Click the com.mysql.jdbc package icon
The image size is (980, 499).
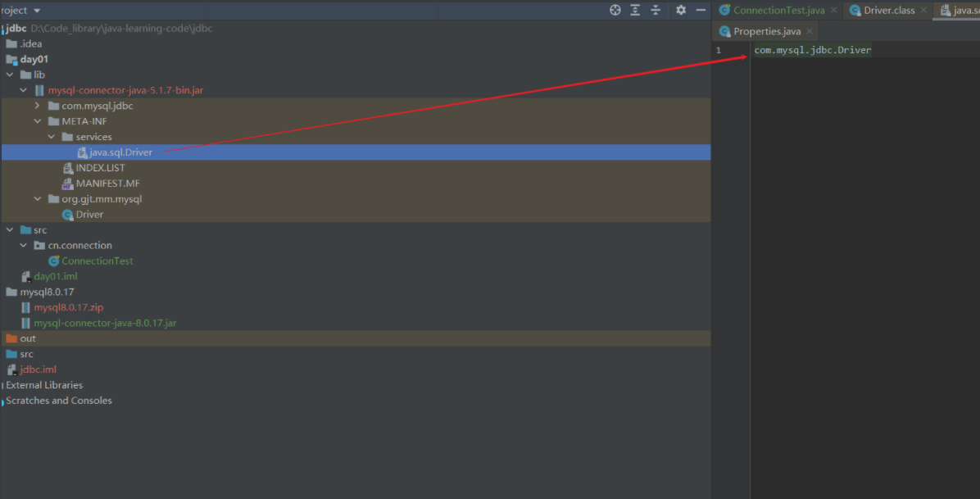(x=54, y=106)
